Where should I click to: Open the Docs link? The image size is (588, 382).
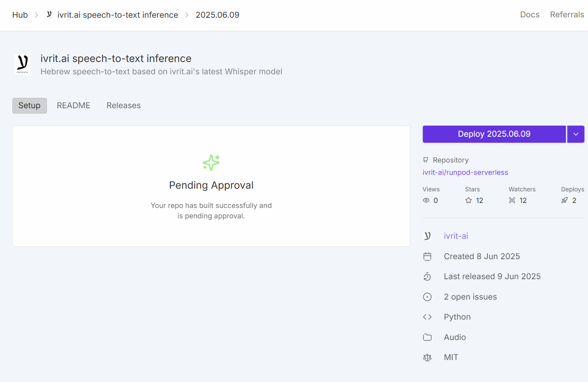coord(530,15)
